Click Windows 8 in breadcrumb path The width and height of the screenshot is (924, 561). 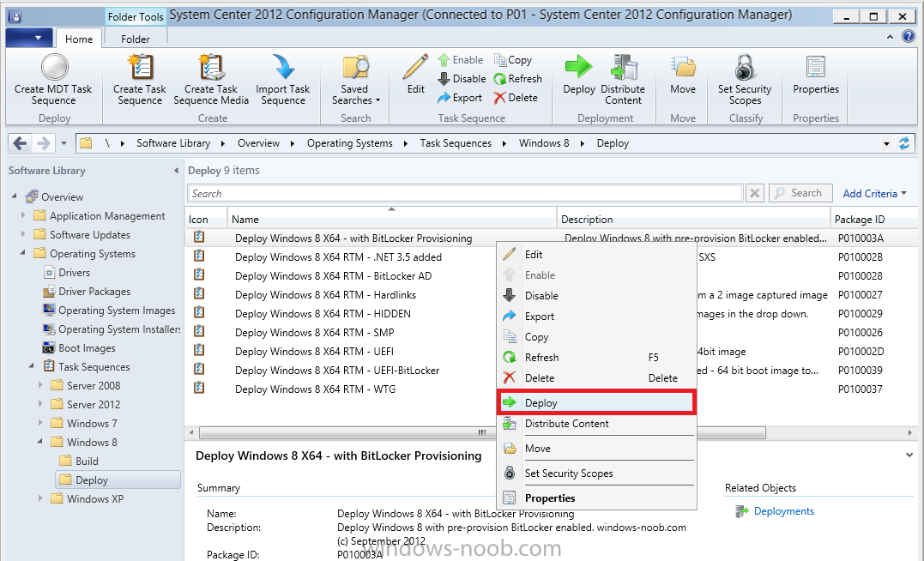pyautogui.click(x=544, y=143)
